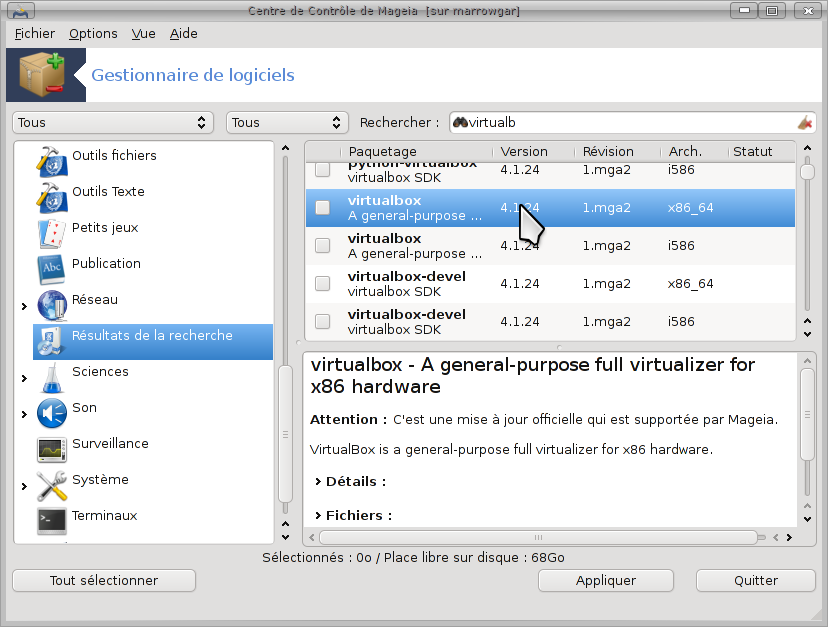Click the Appliquer button
Image resolution: width=828 pixels, height=627 pixels.
[x=606, y=581]
